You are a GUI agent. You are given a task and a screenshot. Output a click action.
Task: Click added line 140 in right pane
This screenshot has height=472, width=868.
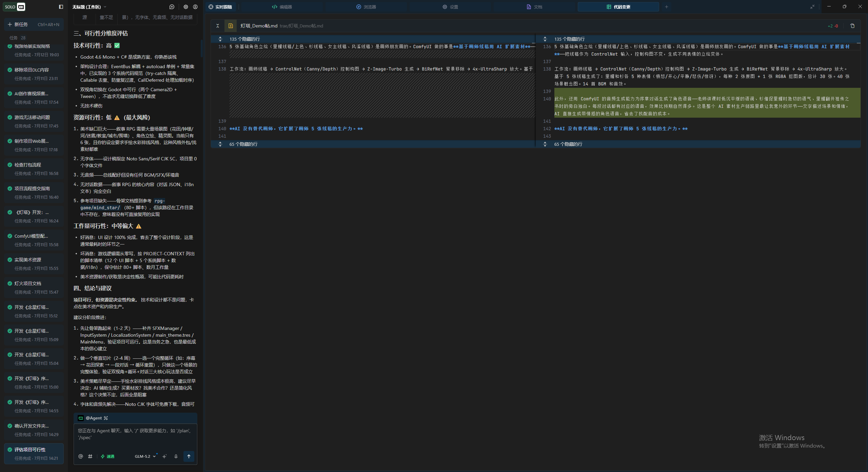(x=707, y=106)
